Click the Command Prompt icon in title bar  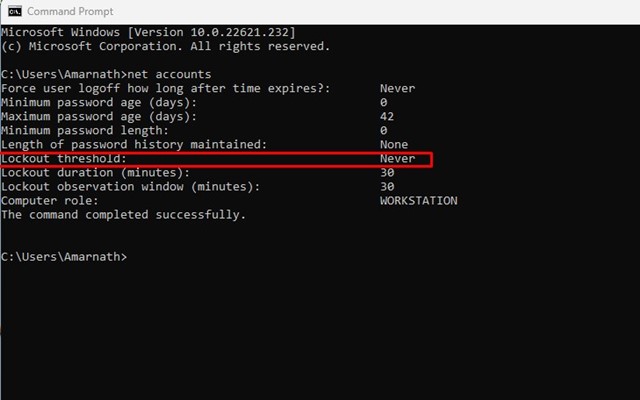[14, 12]
